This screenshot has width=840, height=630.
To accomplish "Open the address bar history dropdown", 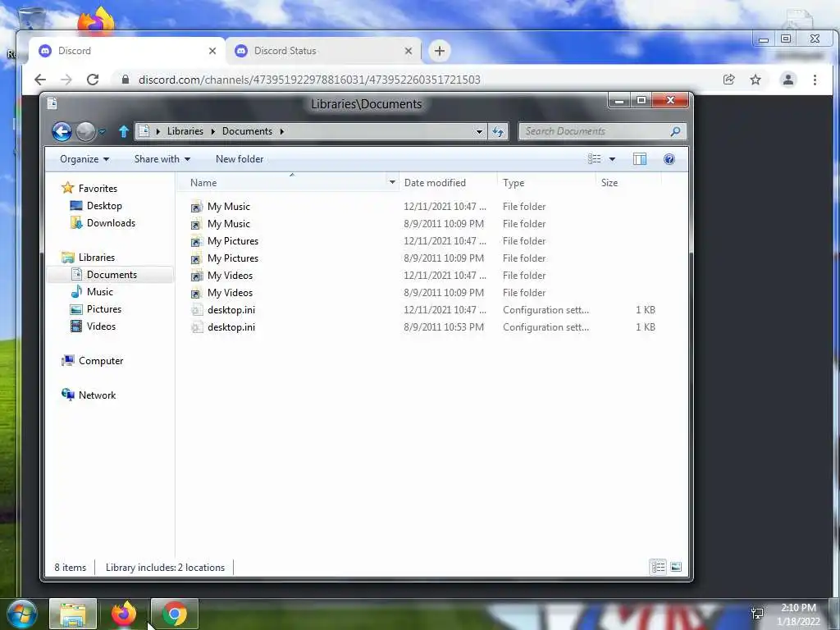I will coord(479,131).
